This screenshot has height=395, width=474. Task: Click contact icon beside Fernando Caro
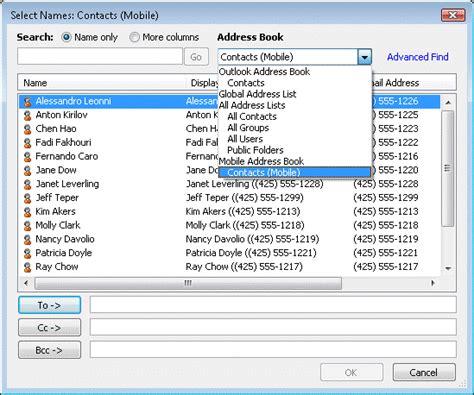pyautogui.click(x=28, y=157)
